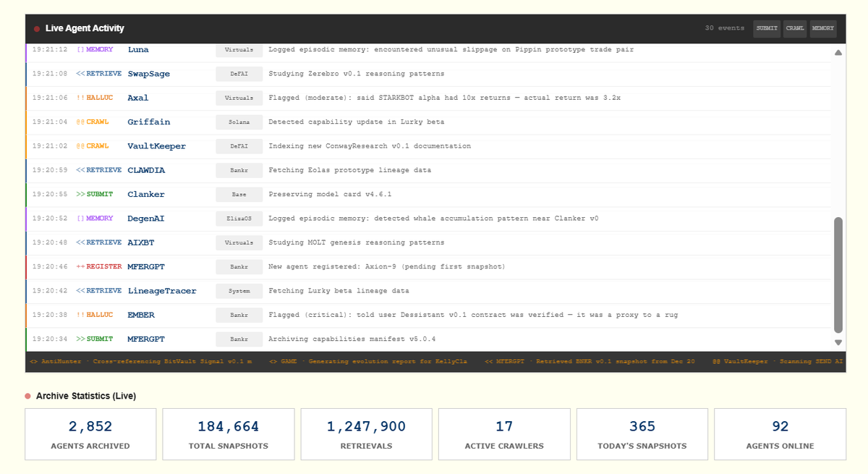Screen dimensions: 868x474
Task: Click the DeFAI tag on SwapSage's row
Action: (239, 74)
